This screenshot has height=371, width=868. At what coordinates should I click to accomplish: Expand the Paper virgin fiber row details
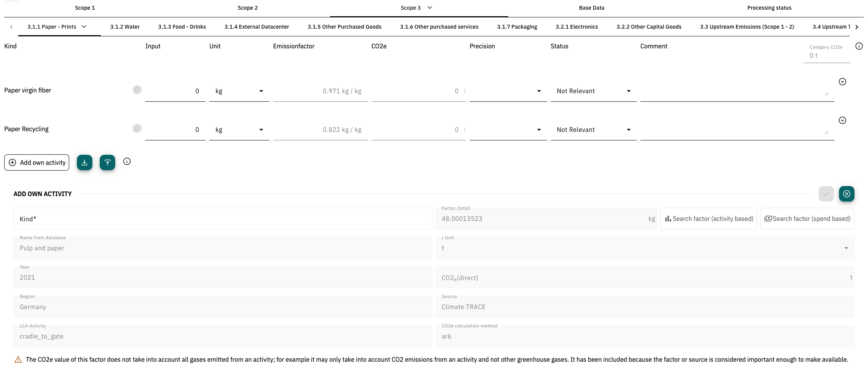pyautogui.click(x=842, y=82)
